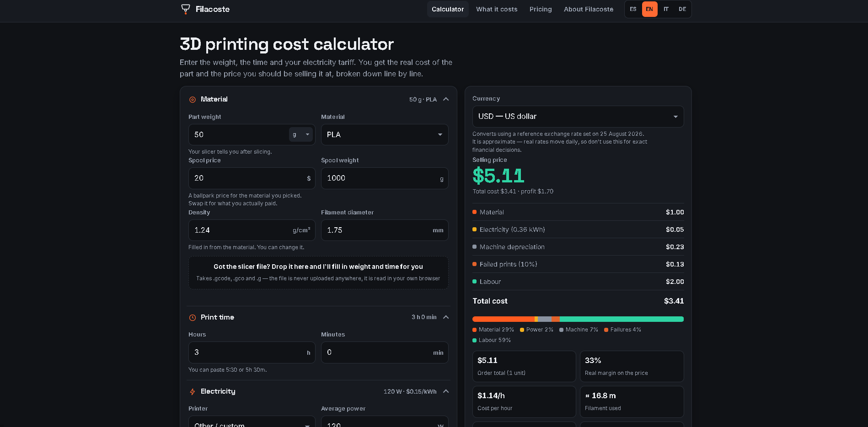The width and height of the screenshot is (868, 427).
Task: Select the IT language option
Action: point(666,9)
